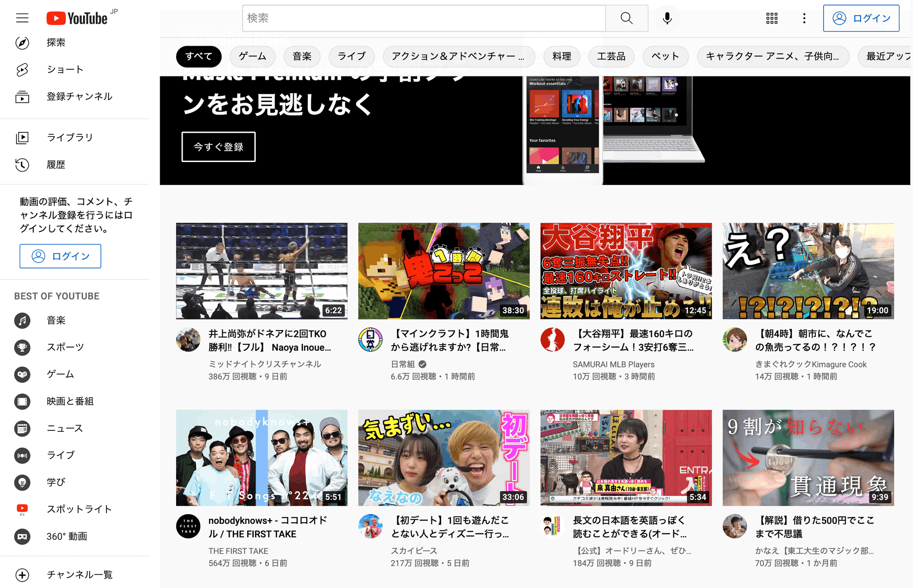Viewport: 913px width, 588px height.
Task: Click the 探索 compass icon
Action: coord(22,42)
